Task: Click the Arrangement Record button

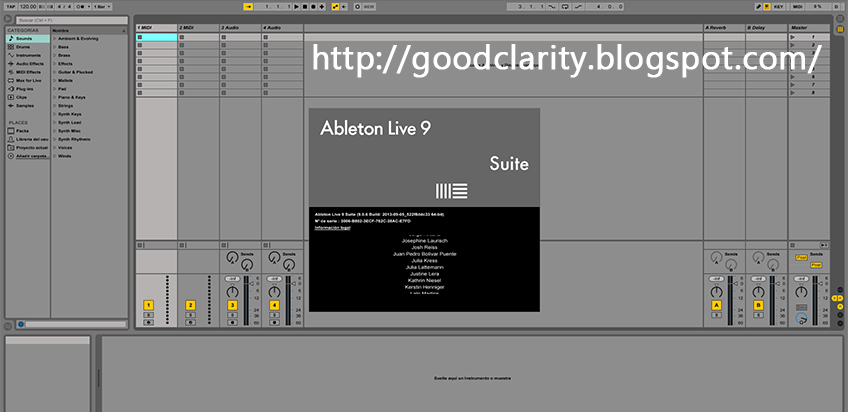Action: [313, 6]
